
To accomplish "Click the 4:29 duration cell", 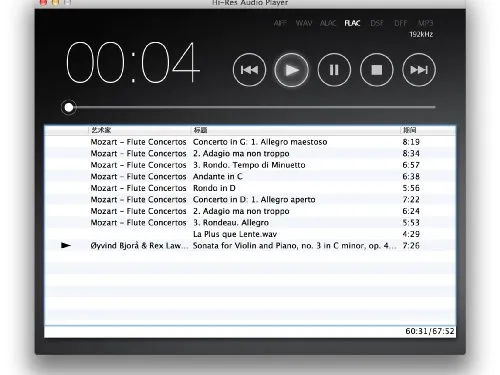I will click(x=411, y=234).
